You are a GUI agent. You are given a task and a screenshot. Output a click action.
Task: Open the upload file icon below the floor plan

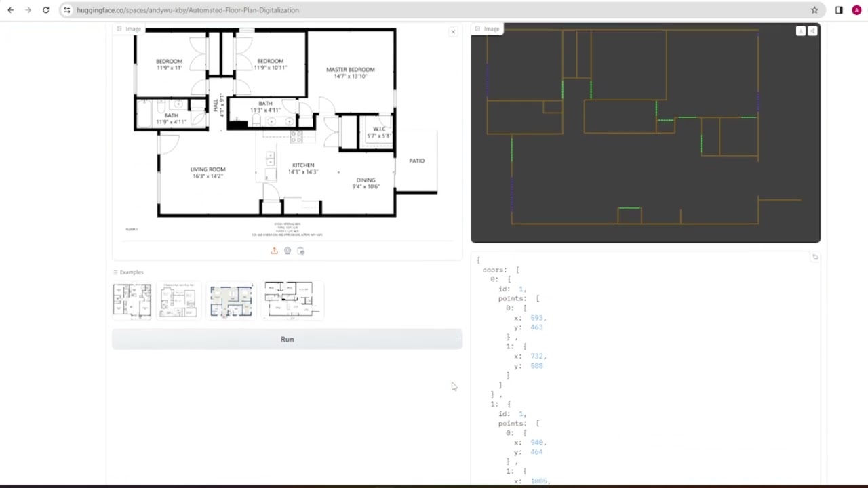(274, 251)
